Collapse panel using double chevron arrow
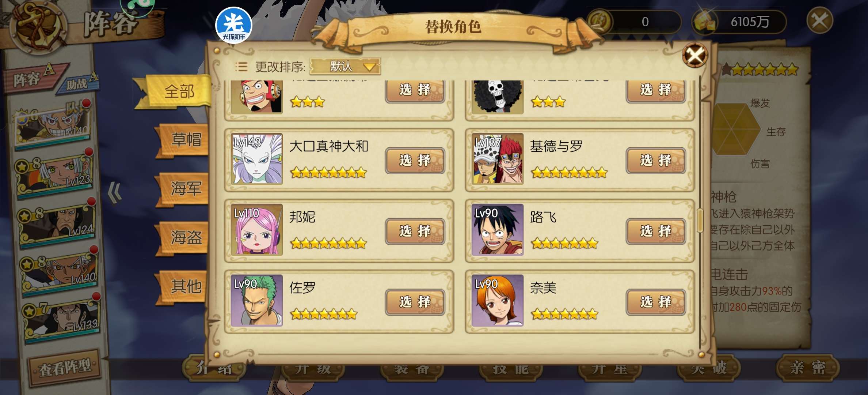The width and height of the screenshot is (868, 395). [x=114, y=192]
